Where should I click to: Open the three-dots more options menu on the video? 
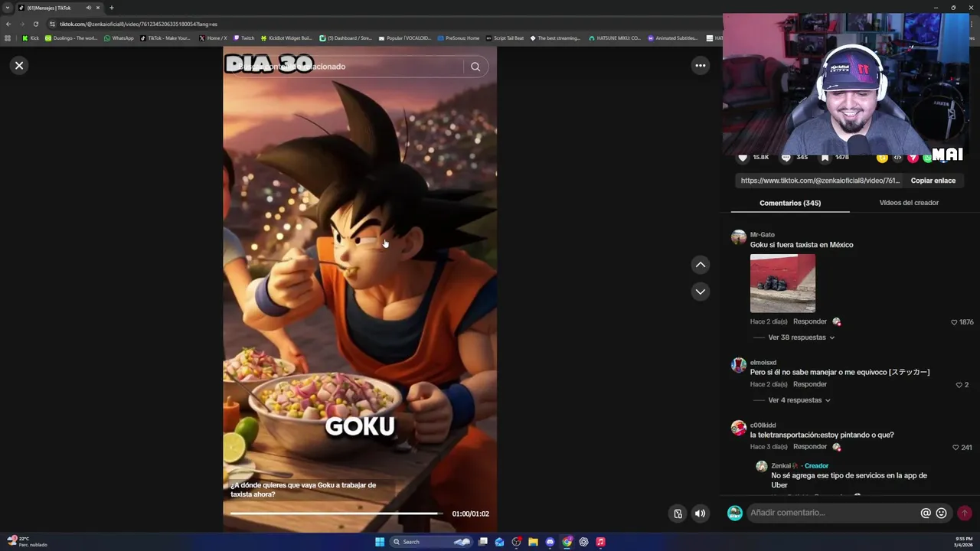tap(700, 66)
